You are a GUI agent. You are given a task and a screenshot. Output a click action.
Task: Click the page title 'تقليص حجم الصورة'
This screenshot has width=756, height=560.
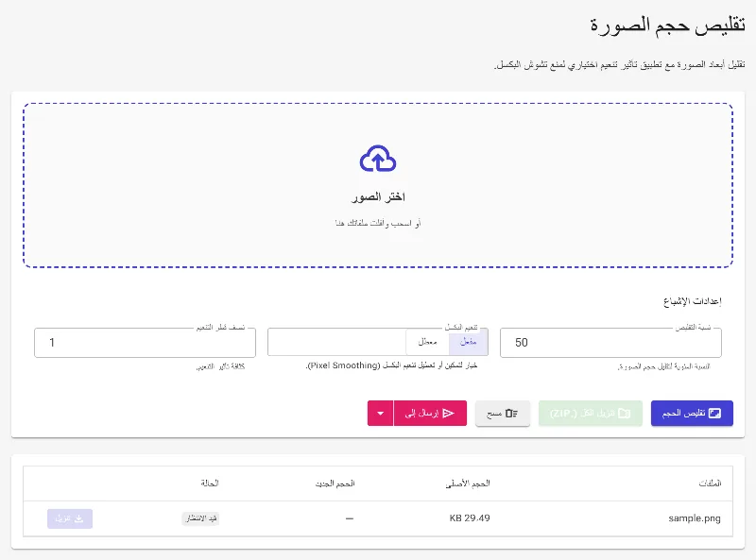(x=668, y=25)
